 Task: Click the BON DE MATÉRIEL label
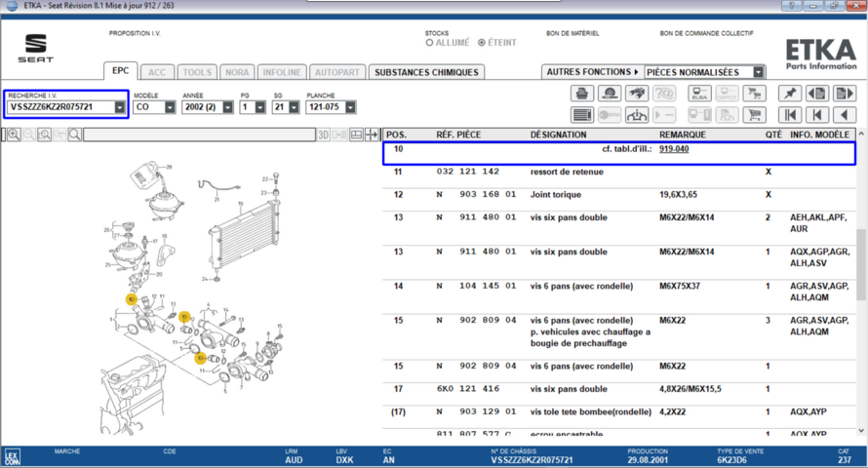(572, 33)
